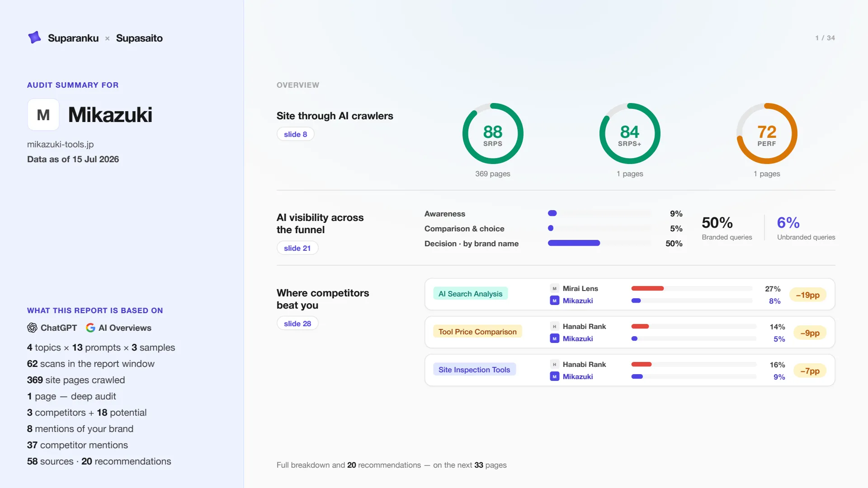Click the AI visibility across the funnel heading

(320, 224)
